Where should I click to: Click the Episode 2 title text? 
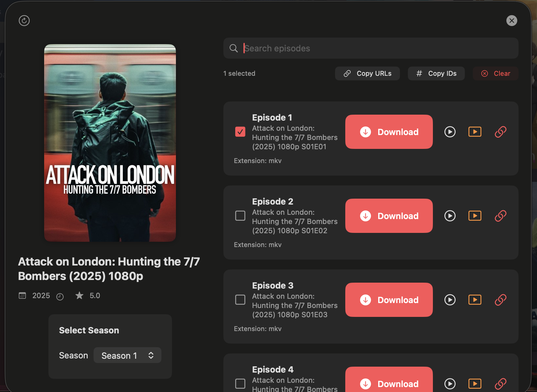(x=273, y=202)
